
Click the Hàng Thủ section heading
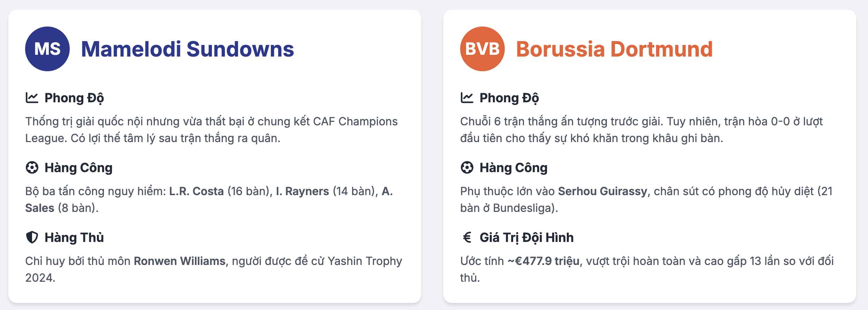(x=74, y=237)
